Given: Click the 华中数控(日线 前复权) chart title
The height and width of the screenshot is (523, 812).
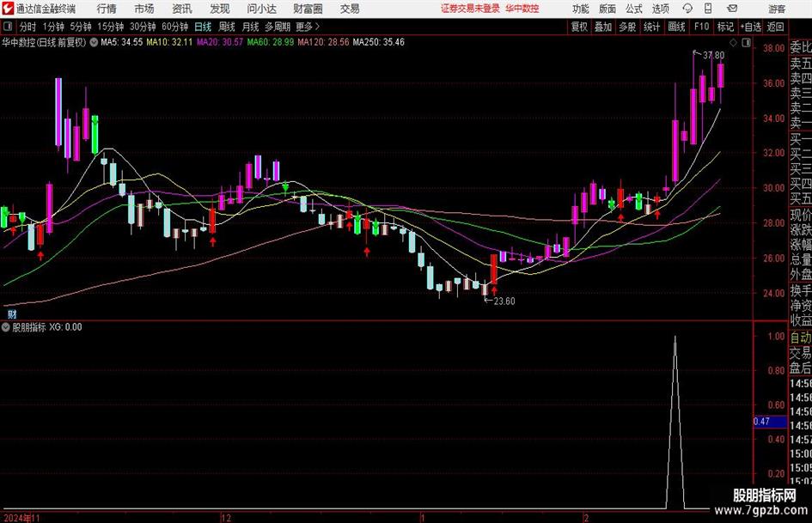Looking at the screenshot, I should pos(44,42).
